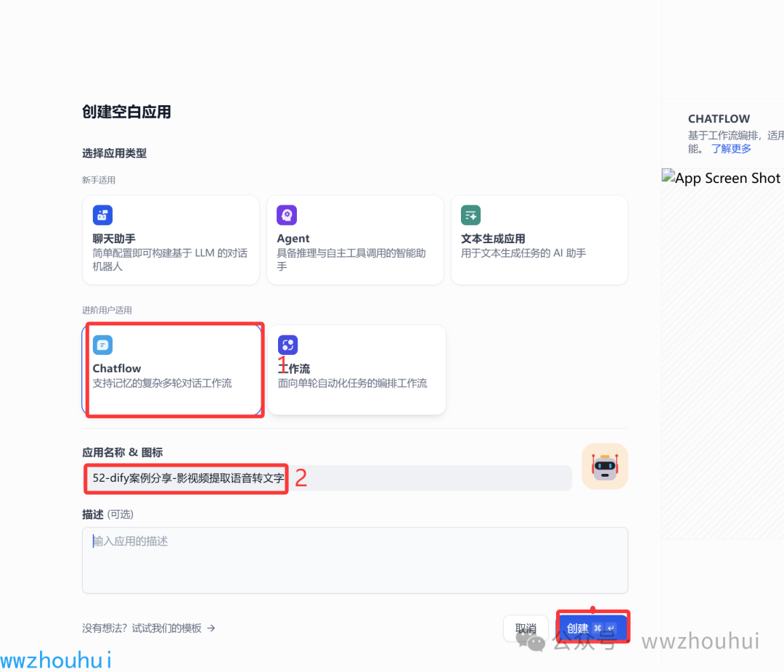This screenshot has height=672, width=784.
Task: Choose the 工作流 app type card
Action: tap(356, 369)
